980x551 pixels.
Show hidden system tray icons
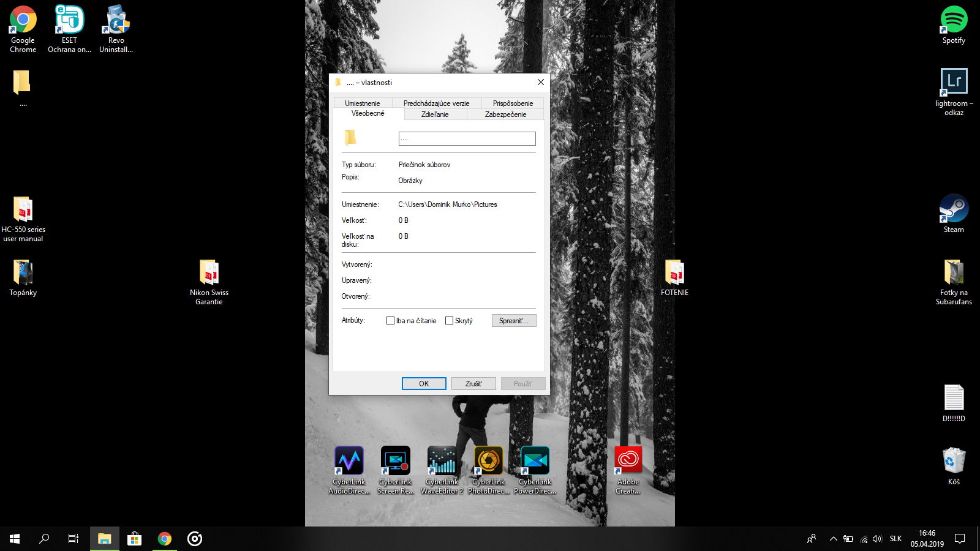(x=833, y=539)
